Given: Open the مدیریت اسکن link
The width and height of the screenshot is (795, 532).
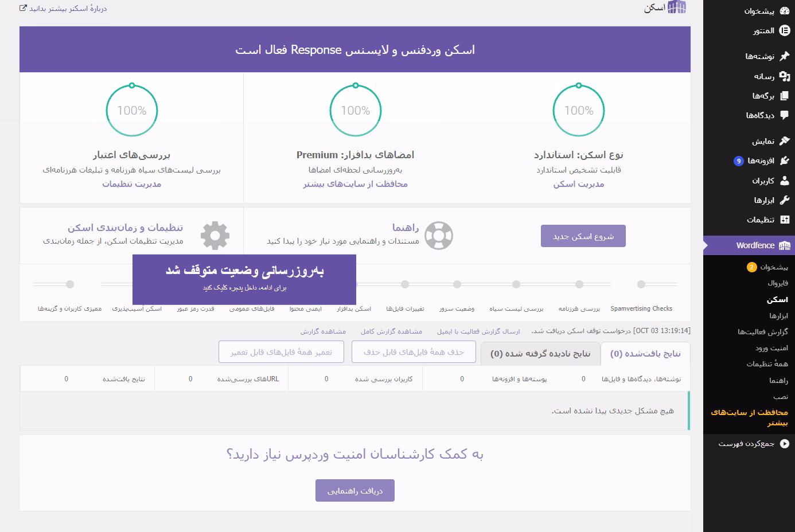Looking at the screenshot, I should click(x=579, y=184).
